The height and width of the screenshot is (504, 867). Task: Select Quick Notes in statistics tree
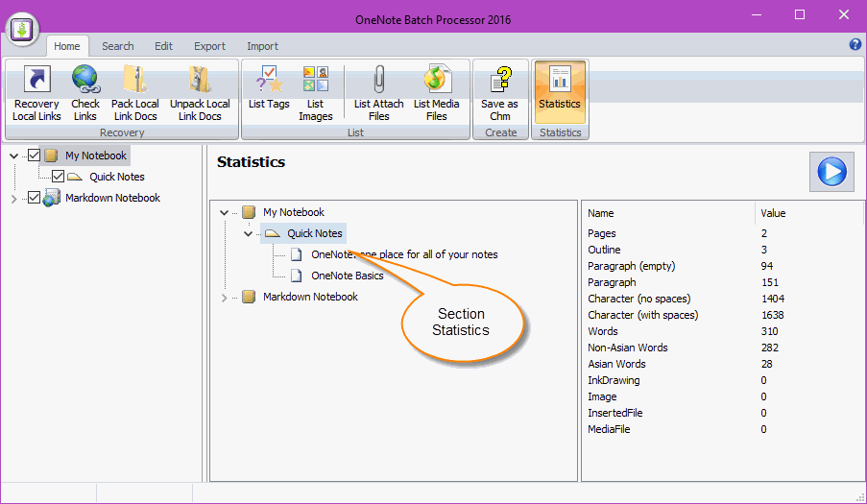(315, 233)
